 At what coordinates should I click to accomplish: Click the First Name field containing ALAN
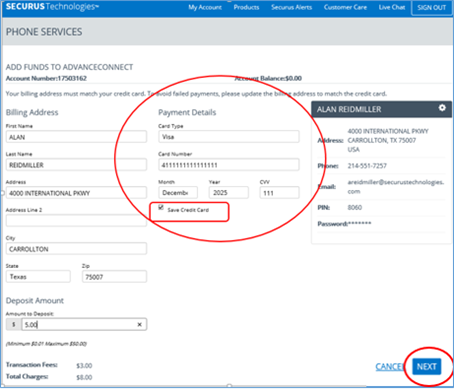[x=76, y=137]
